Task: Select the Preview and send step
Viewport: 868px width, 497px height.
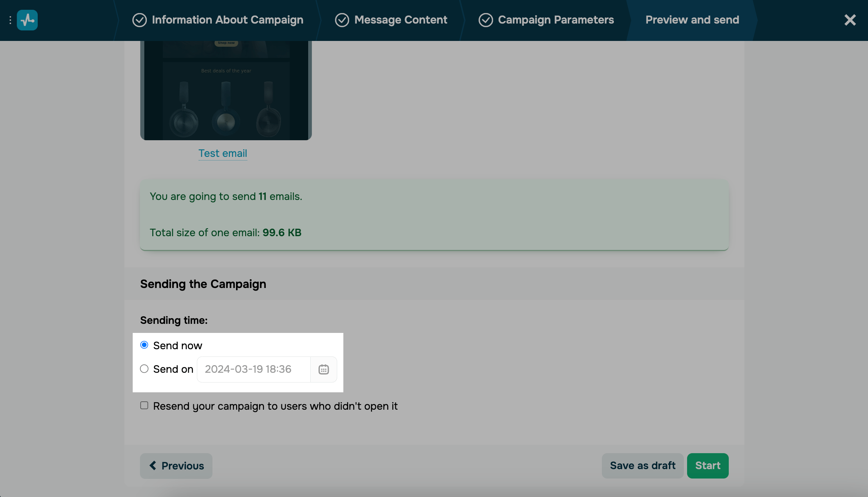Action: [x=692, y=20]
